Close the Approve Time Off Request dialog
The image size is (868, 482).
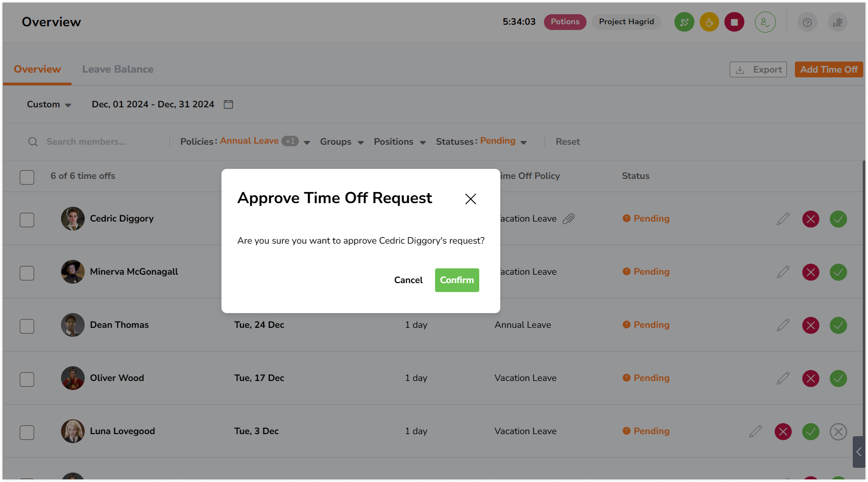(470, 199)
